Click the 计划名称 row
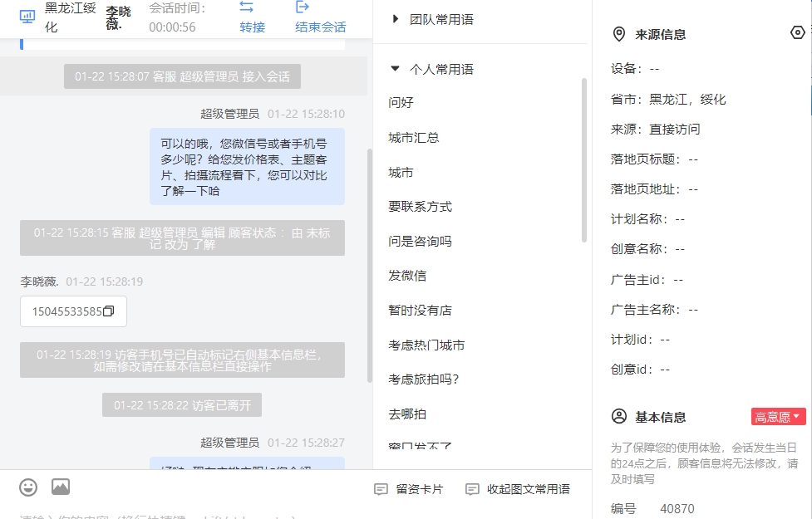 click(647, 219)
